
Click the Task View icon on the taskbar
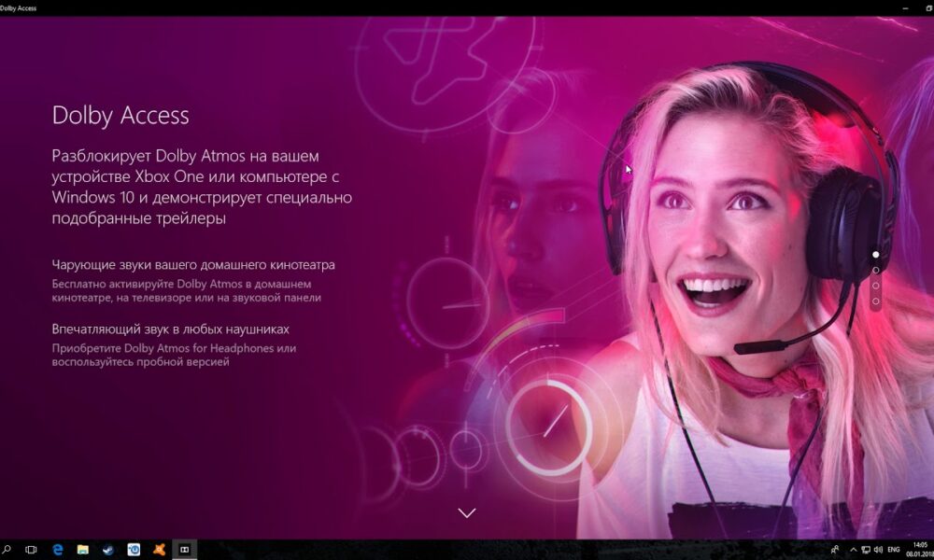pos(31,550)
